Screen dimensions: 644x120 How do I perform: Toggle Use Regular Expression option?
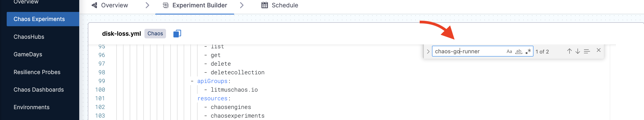click(528, 52)
